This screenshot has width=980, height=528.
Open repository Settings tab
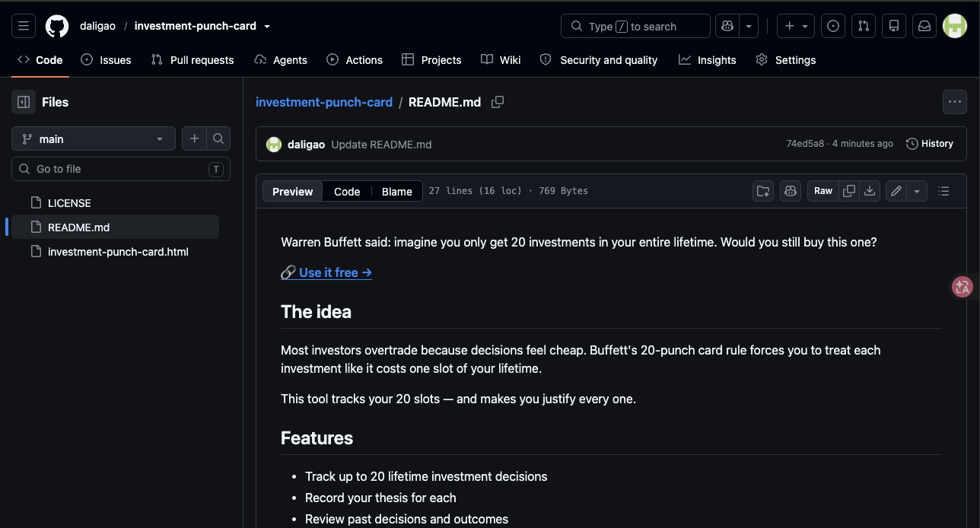pos(786,60)
